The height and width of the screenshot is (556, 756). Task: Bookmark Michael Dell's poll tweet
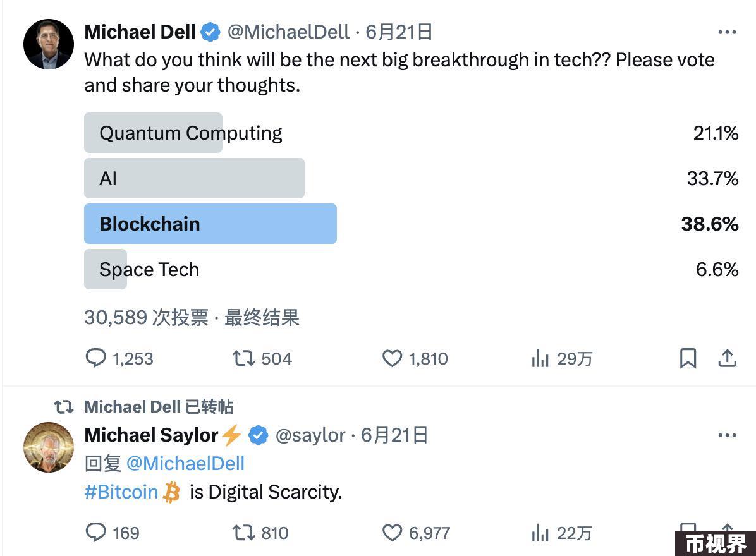(x=688, y=358)
